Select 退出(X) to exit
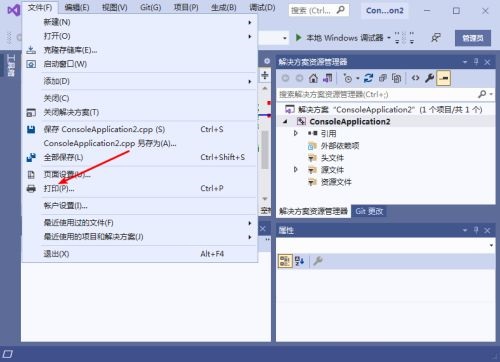Image resolution: width=500 pixels, height=362 pixels. tap(139, 254)
